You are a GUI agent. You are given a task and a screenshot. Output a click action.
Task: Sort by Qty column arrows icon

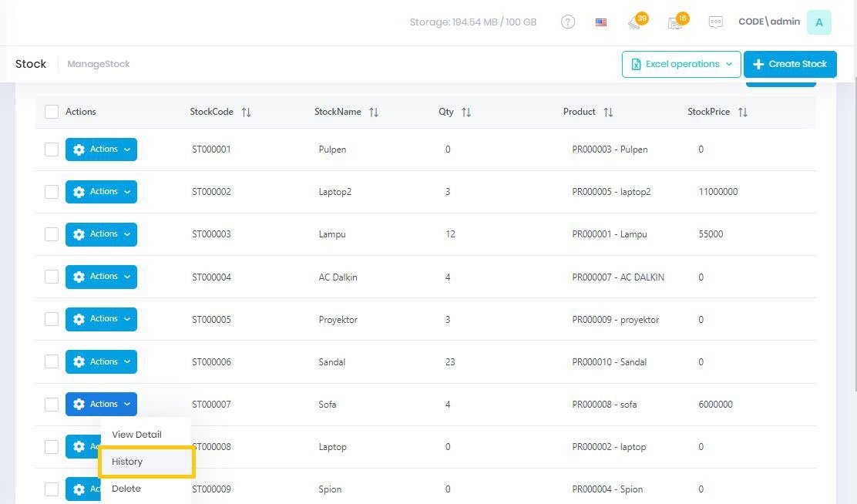pos(466,113)
